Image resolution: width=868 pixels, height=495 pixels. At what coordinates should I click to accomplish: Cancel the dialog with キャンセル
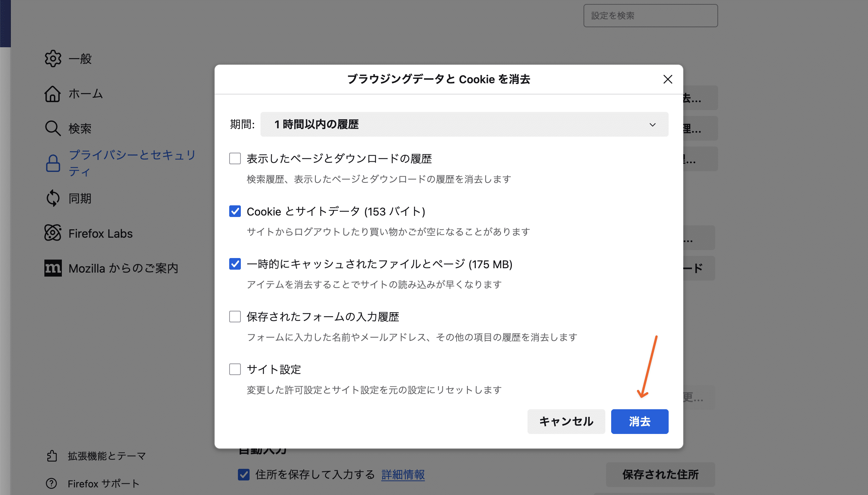tap(566, 421)
